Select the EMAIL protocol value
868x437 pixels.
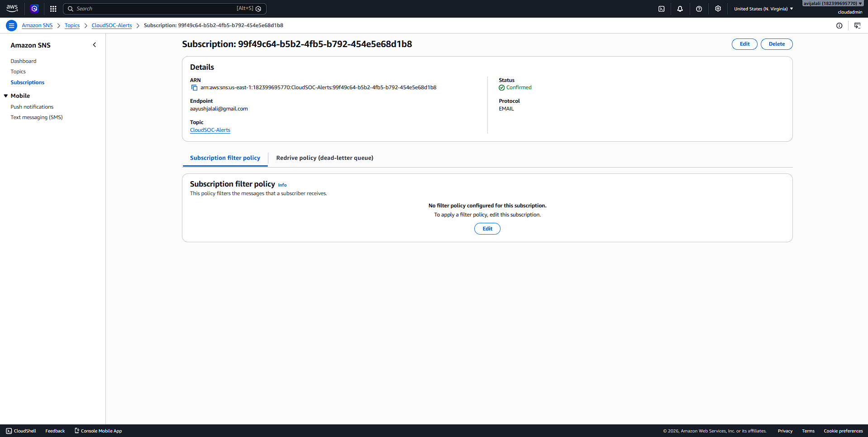[506, 109]
